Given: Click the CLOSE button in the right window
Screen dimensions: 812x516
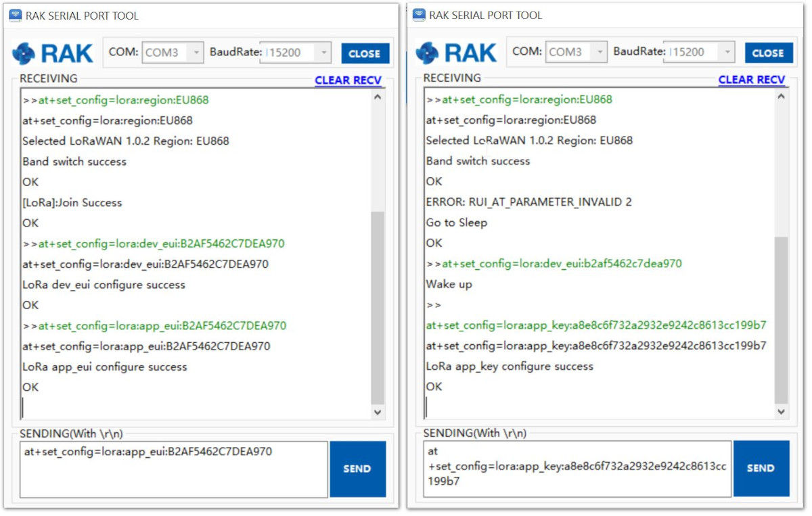Looking at the screenshot, I should point(768,53).
